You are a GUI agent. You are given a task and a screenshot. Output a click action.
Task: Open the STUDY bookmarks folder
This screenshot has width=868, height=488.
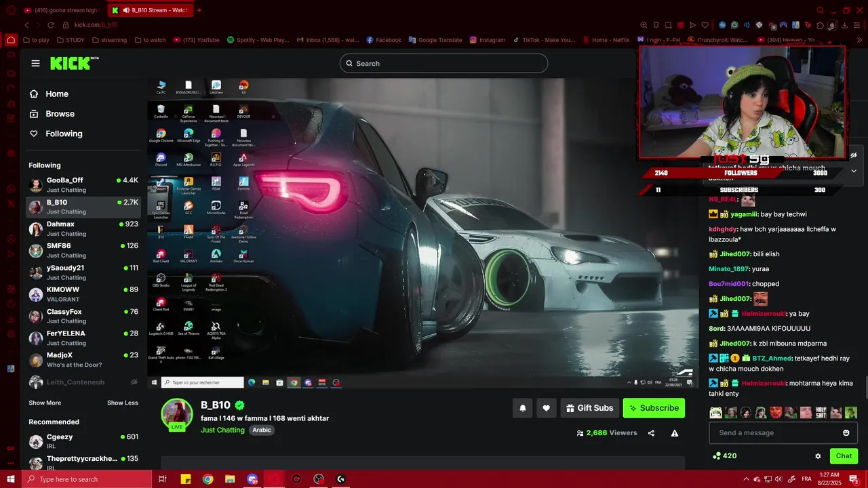coord(70,40)
